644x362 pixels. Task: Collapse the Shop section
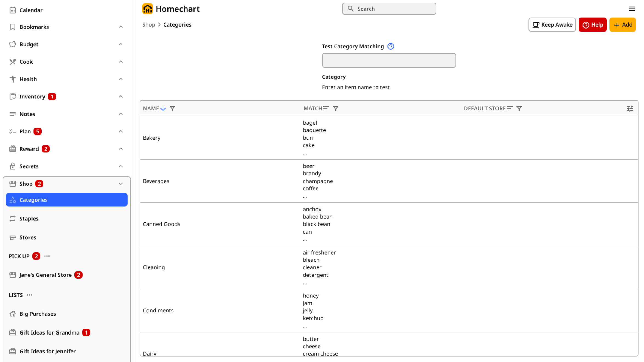(121, 184)
